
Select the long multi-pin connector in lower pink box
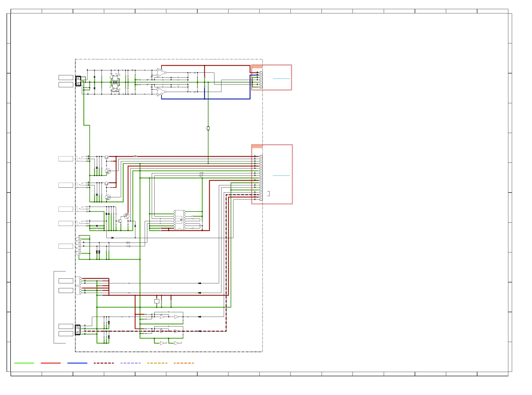261,178
